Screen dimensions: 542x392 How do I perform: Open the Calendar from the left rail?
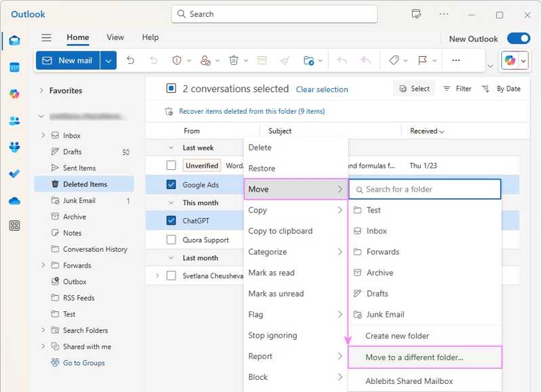click(14, 67)
